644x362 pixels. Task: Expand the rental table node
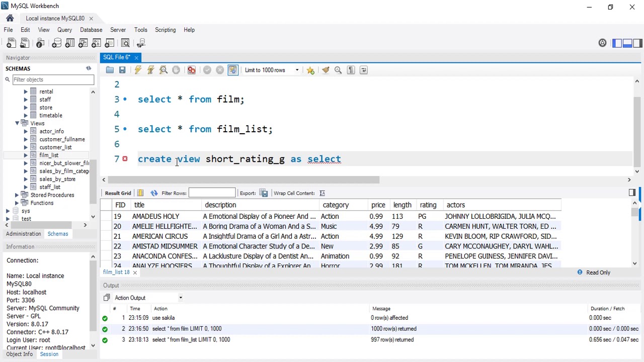point(26,92)
